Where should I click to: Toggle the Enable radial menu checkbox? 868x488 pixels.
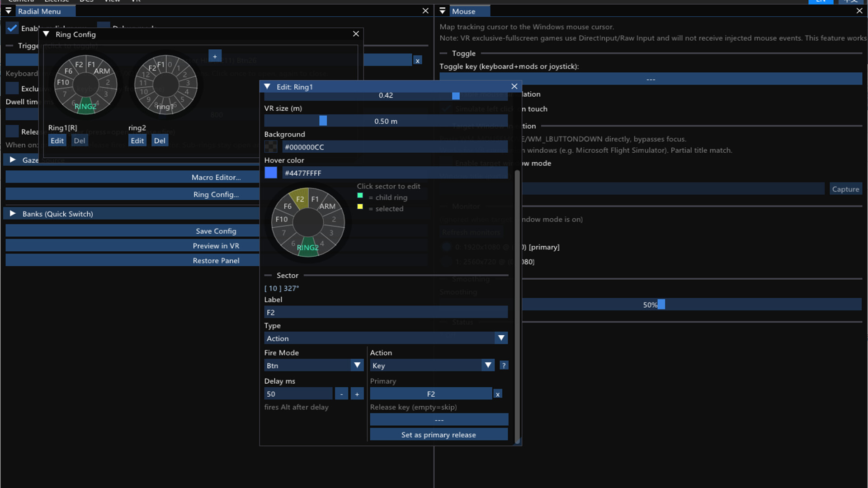pos(12,28)
